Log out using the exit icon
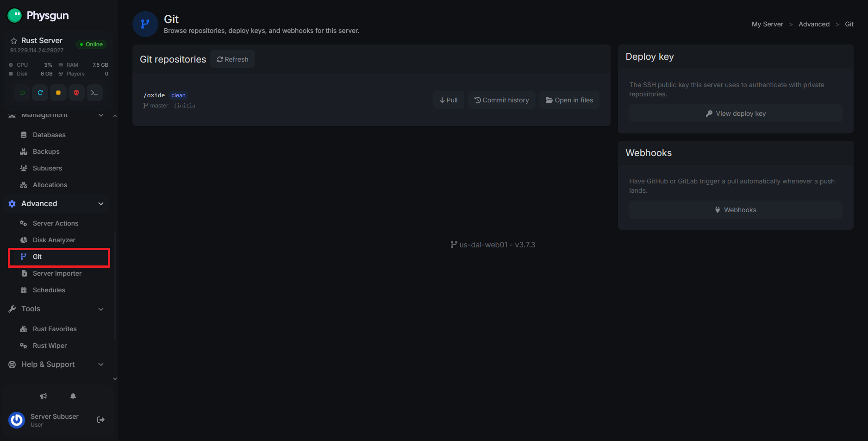868x441 pixels. pyautogui.click(x=101, y=420)
